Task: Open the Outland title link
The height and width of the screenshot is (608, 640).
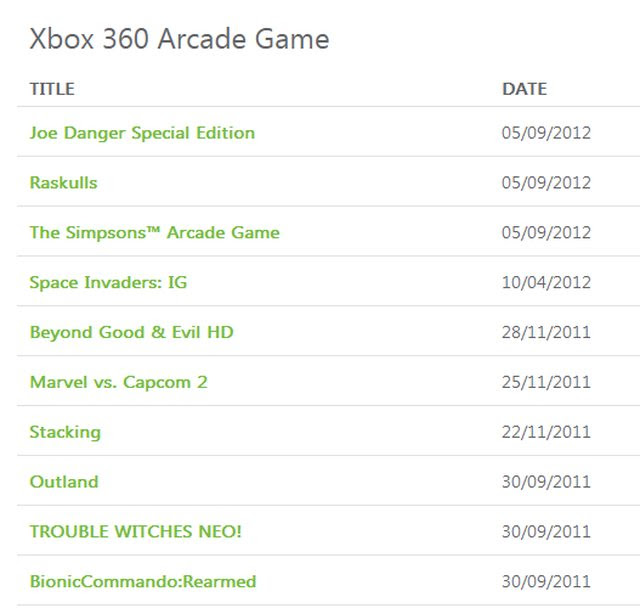Action: (64, 482)
